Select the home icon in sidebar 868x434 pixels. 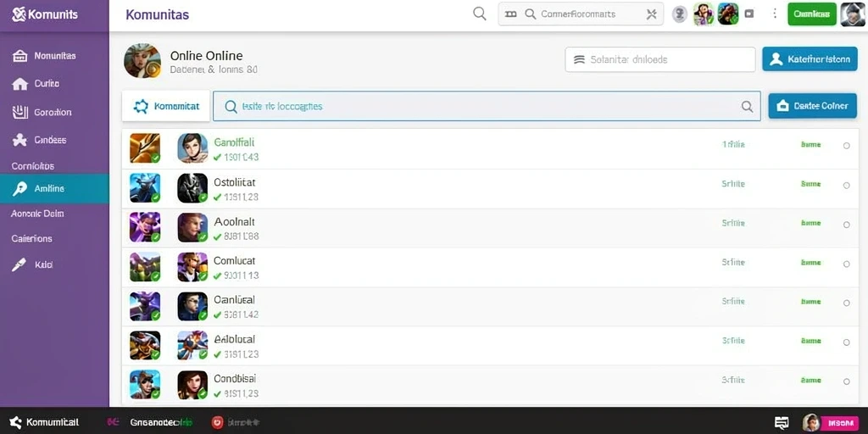(19, 84)
